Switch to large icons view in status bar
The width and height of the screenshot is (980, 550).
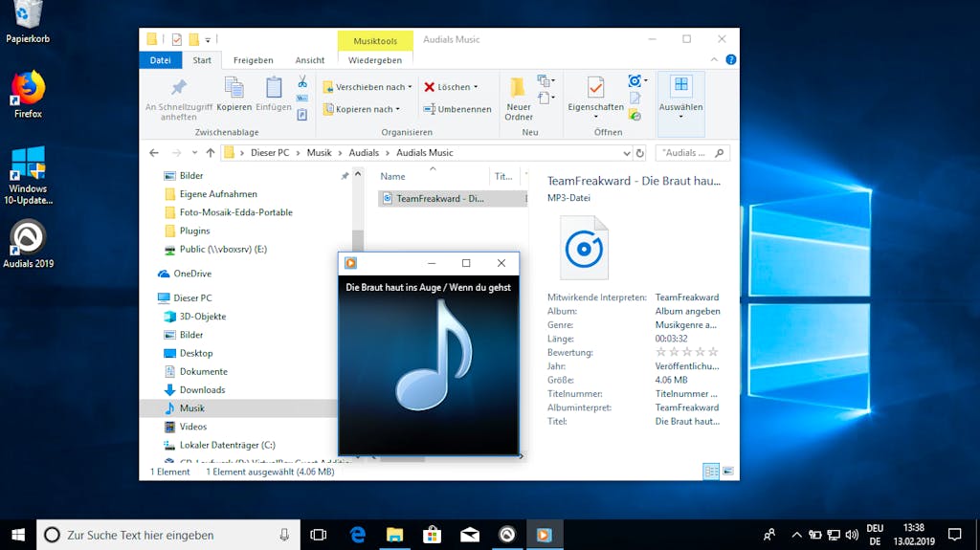coord(727,472)
